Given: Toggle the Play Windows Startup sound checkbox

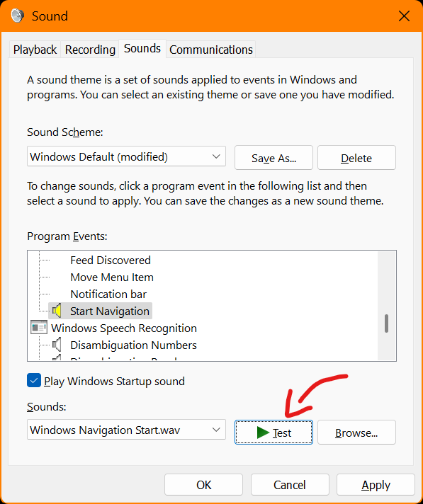Looking at the screenshot, I should [x=34, y=381].
